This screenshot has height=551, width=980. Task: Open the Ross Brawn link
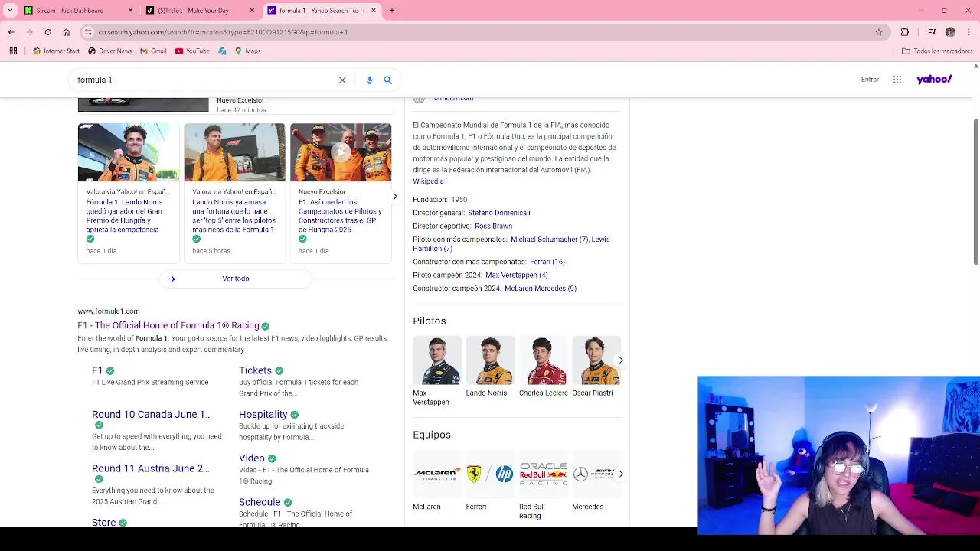pos(493,226)
